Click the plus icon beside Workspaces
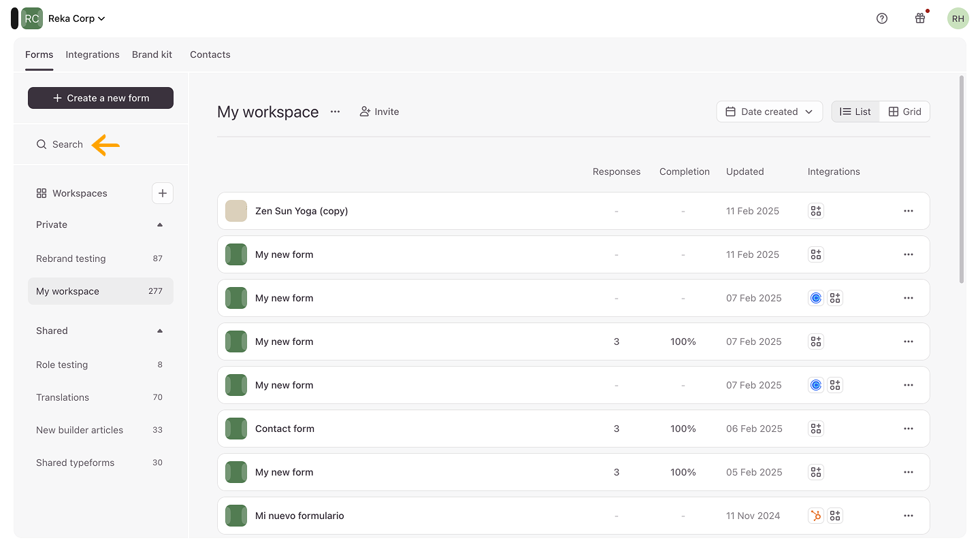Screen dimensions: 980x551 pos(162,193)
